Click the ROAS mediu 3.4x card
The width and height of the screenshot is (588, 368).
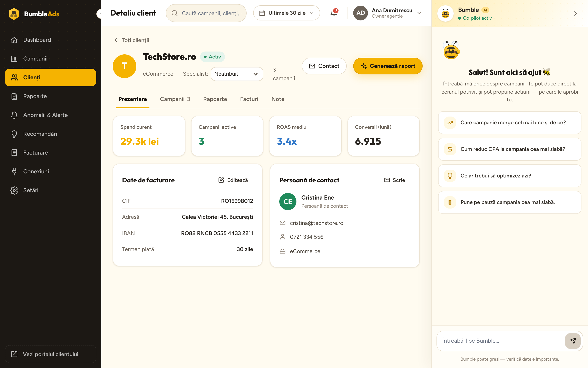305,136
